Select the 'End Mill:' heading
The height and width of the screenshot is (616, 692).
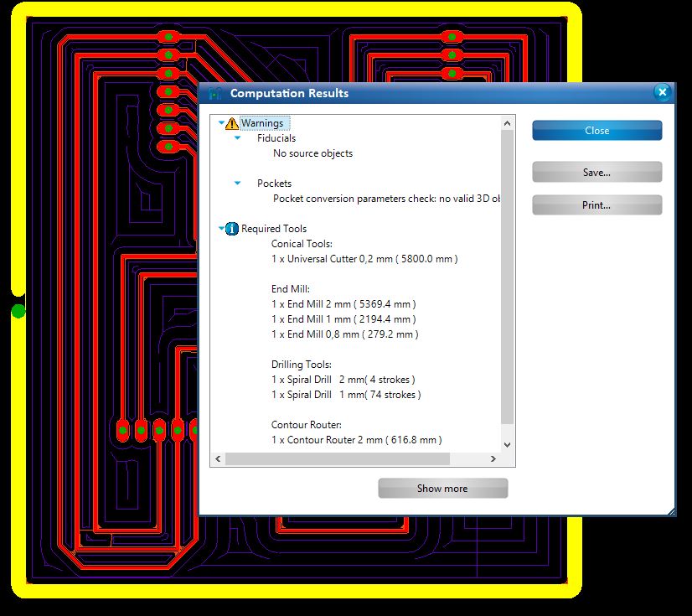(x=291, y=289)
